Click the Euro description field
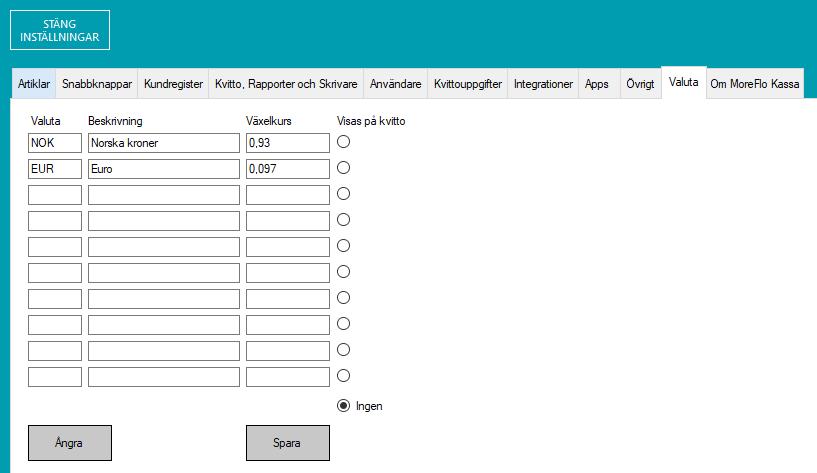Screen dimensions: 817x473 (x=164, y=169)
